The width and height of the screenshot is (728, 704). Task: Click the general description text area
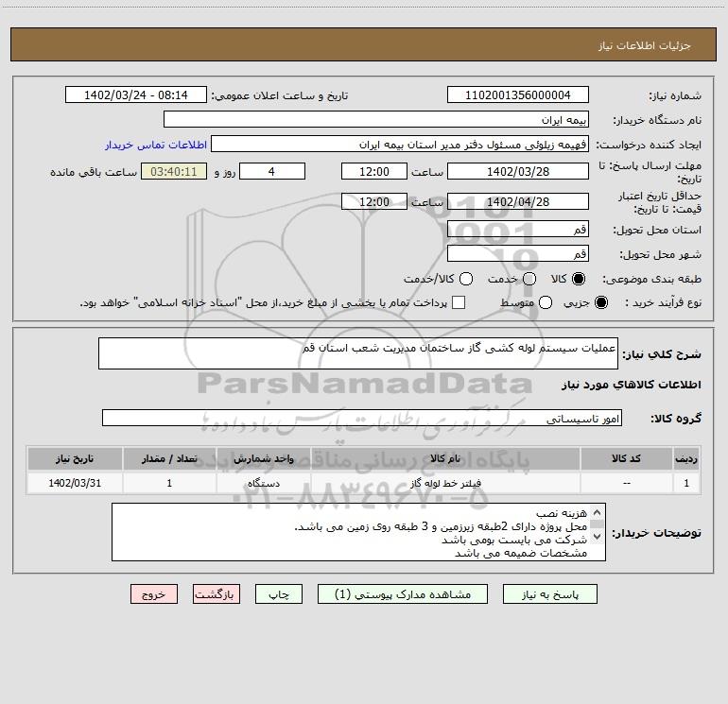coord(358,353)
